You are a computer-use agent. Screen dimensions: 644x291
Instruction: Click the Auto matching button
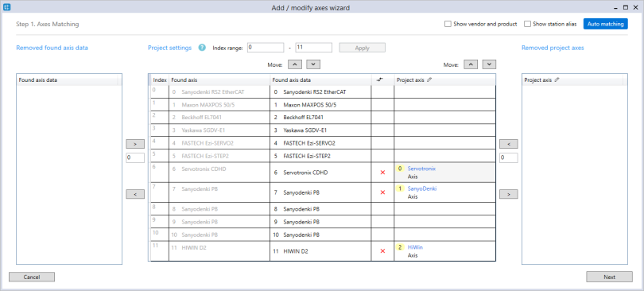click(605, 24)
